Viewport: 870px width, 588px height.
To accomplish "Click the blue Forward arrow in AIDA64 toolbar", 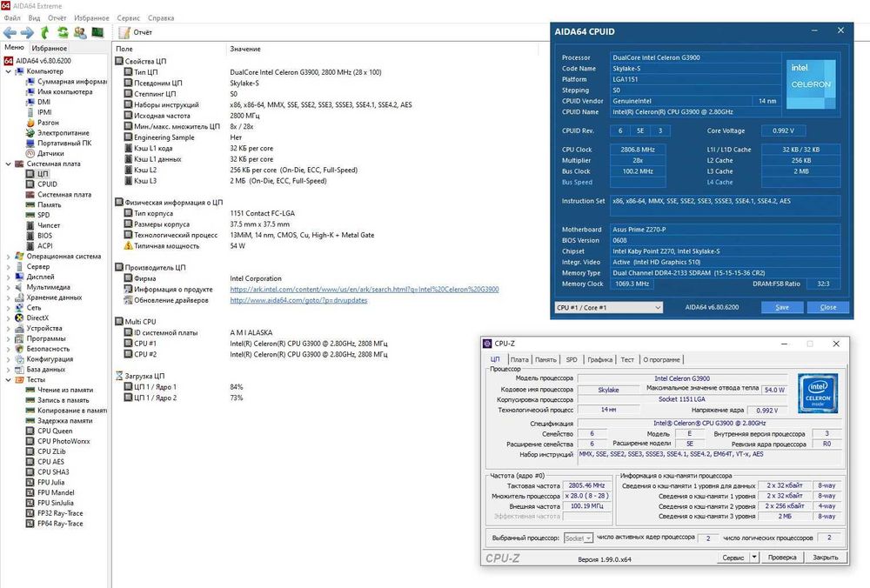I will 27,33.
